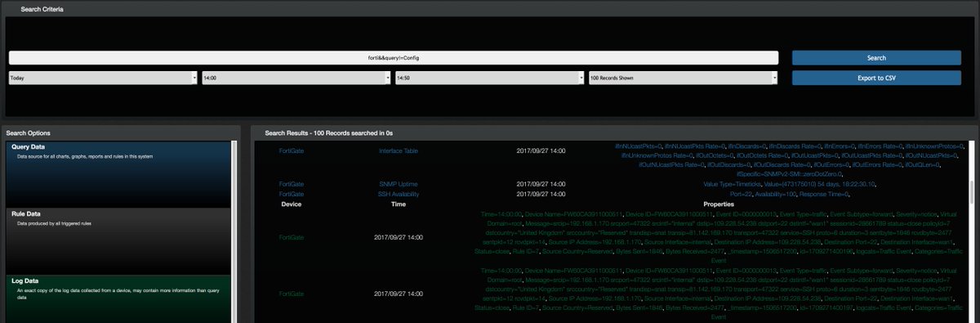Open the SSH Availability result link

tap(399, 194)
